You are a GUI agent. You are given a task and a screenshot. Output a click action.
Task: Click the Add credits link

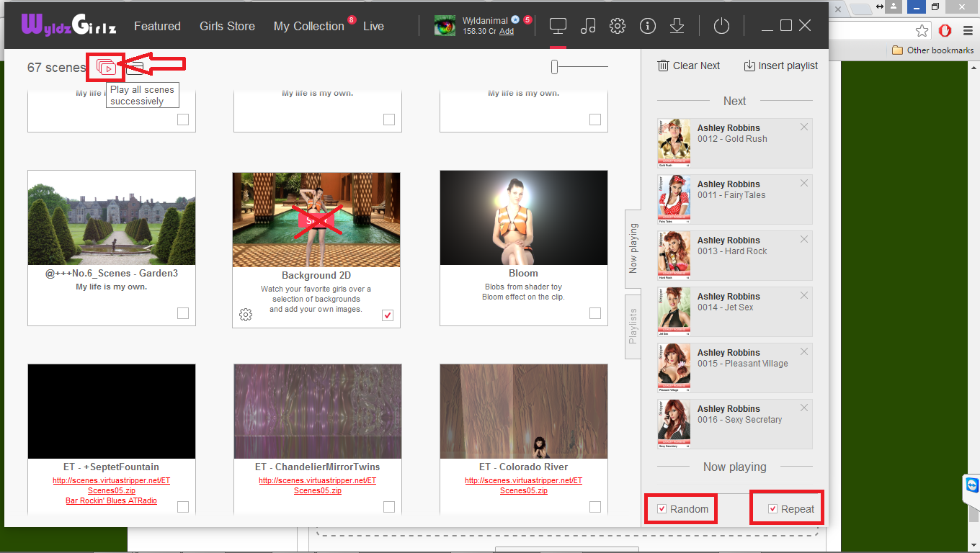[507, 32]
